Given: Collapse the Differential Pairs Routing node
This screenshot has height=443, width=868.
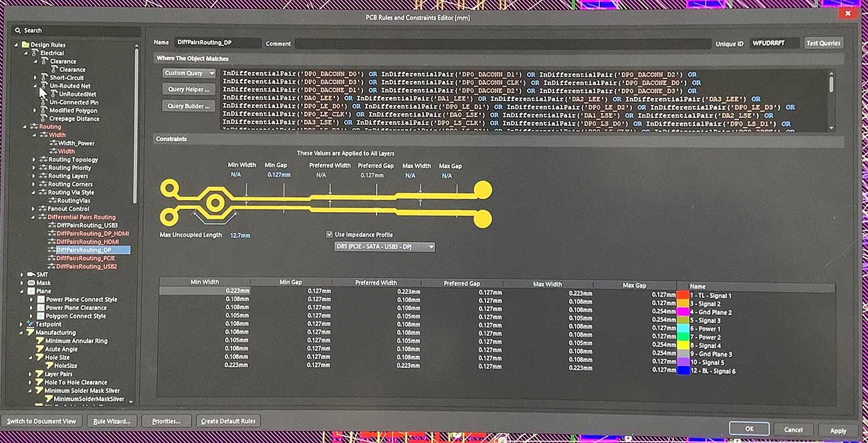Looking at the screenshot, I should tap(33, 217).
